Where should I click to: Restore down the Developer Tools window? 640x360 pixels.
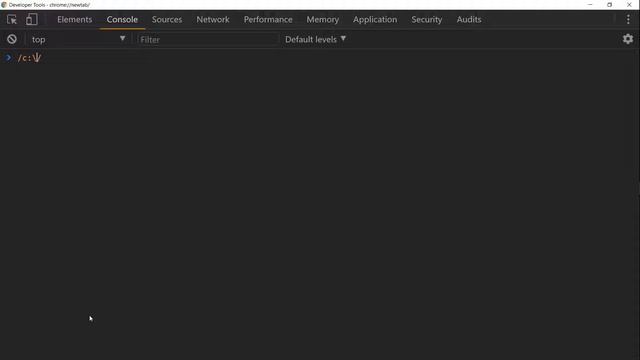tap(609, 5)
